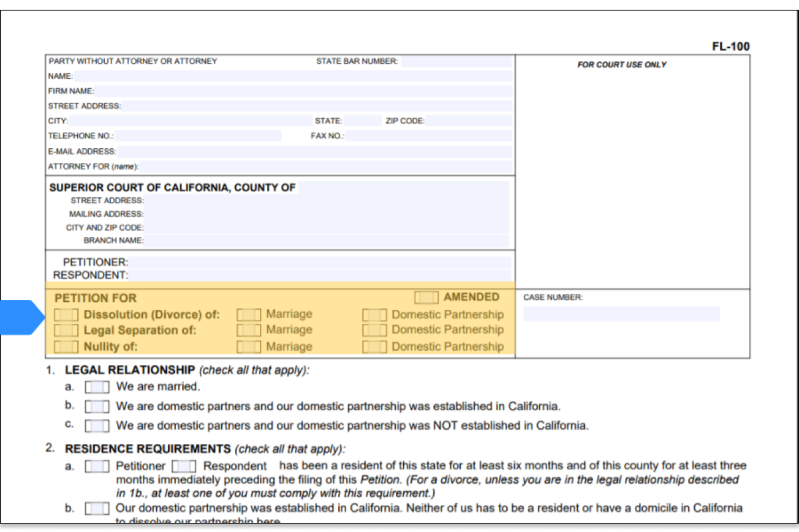The image size is (799, 532).
Task: Check domestic partnership established in California box
Action: [x=97, y=406]
